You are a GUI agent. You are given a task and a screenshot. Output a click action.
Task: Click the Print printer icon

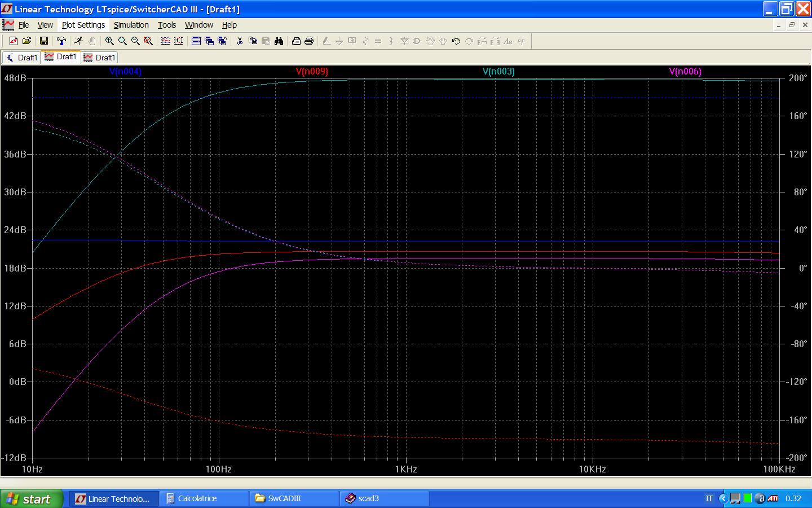(309, 41)
